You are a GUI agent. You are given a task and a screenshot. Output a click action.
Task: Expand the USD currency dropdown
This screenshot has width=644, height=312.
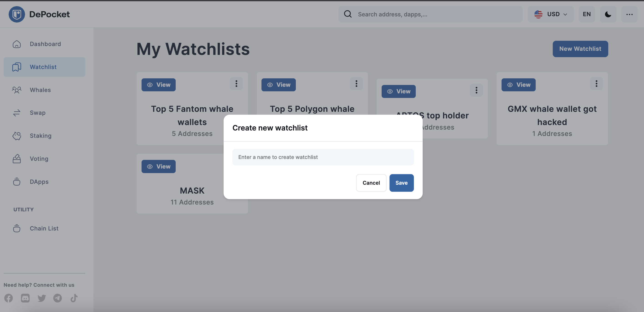click(x=550, y=14)
